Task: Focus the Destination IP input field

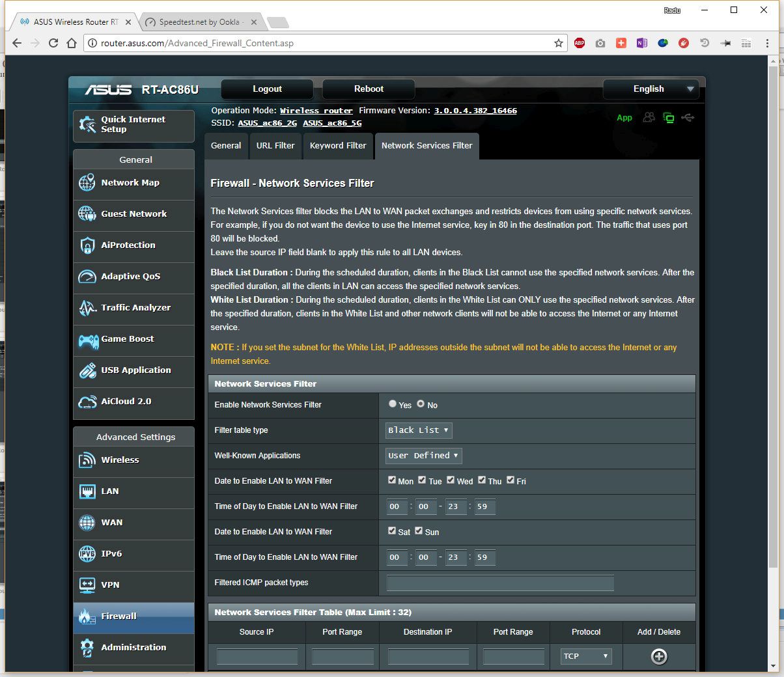Action: 428,656
